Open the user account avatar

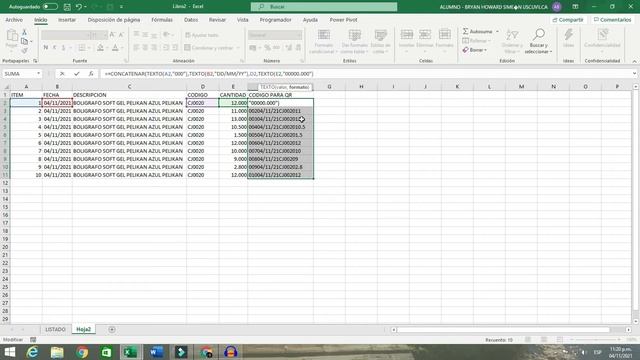coord(556,7)
